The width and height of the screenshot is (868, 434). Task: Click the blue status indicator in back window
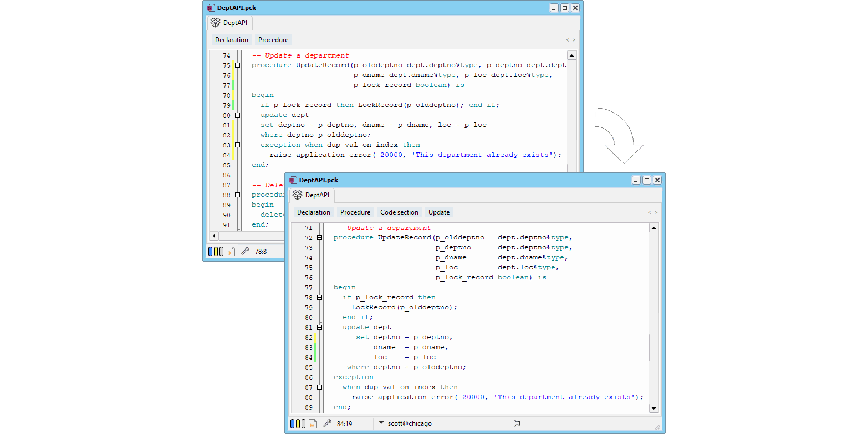[x=210, y=251]
